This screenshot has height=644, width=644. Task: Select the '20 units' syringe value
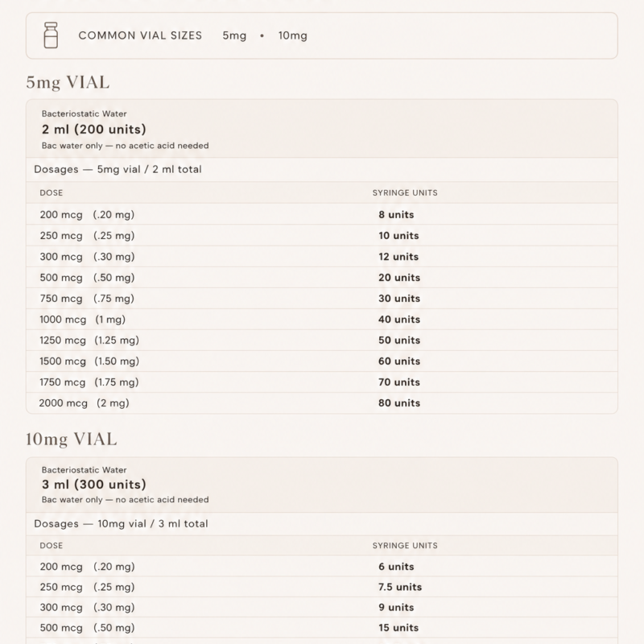(399, 278)
